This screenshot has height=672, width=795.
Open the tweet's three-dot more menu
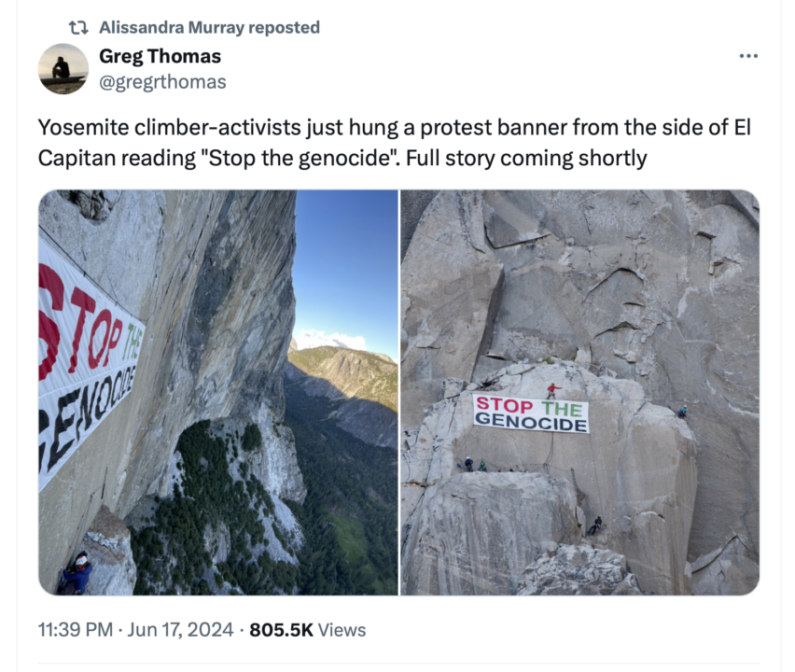pyautogui.click(x=748, y=57)
